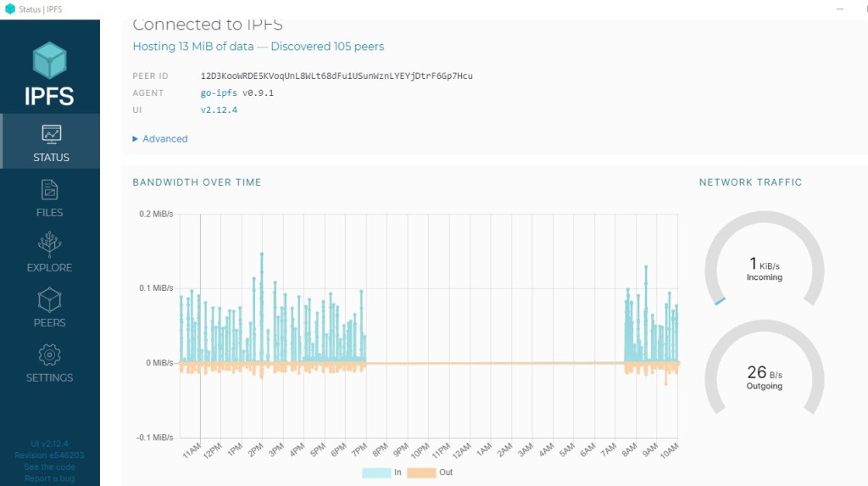Open the Status chart monitor icon

click(x=51, y=134)
